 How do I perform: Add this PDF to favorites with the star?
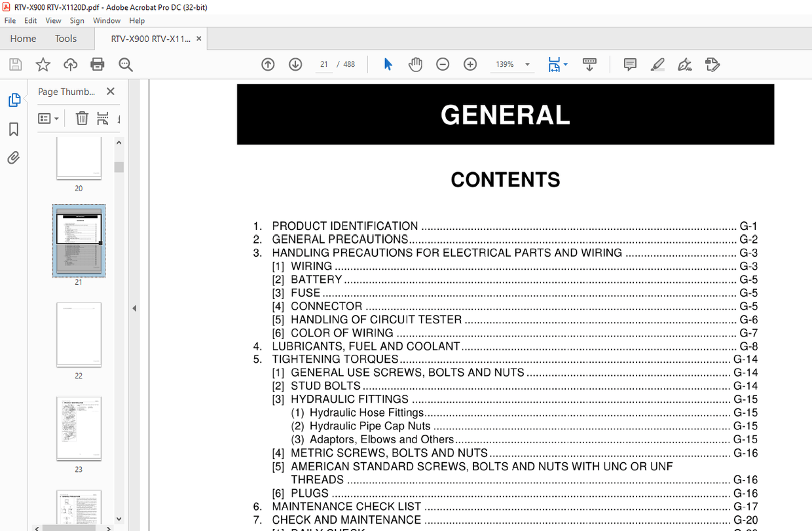pyautogui.click(x=43, y=64)
